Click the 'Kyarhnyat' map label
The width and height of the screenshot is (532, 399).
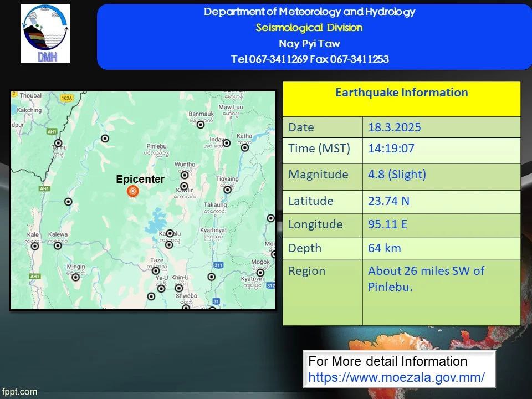point(213,230)
